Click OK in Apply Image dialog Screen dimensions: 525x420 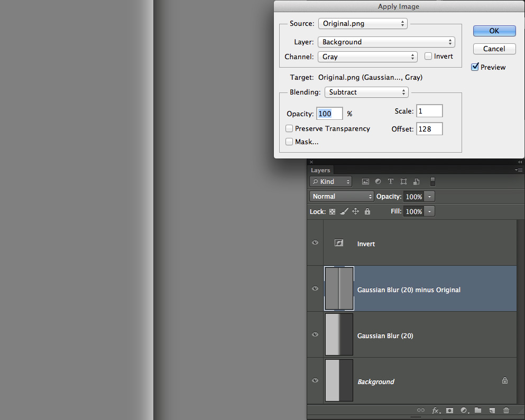(x=494, y=31)
